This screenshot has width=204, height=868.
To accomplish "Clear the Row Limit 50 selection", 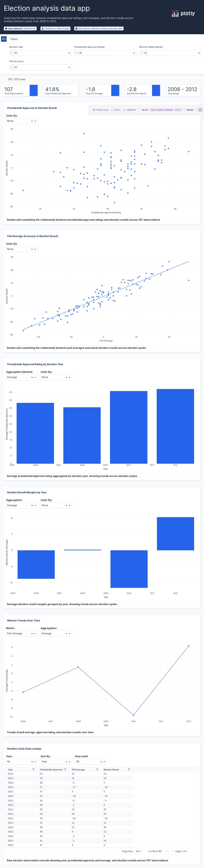I will point(101,762).
